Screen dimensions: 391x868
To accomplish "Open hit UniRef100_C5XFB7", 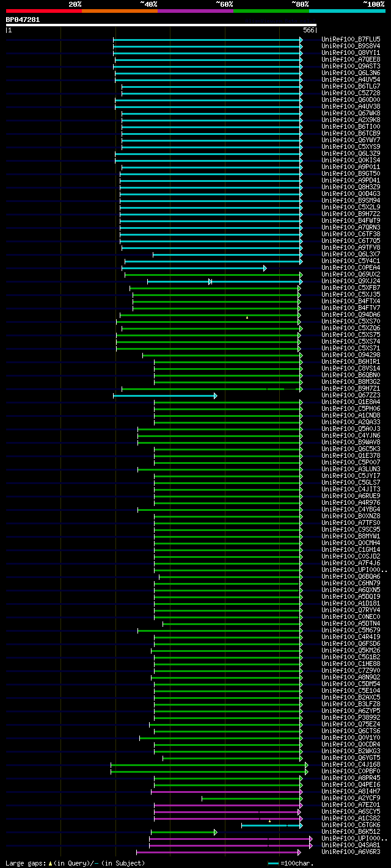I will click(351, 288).
